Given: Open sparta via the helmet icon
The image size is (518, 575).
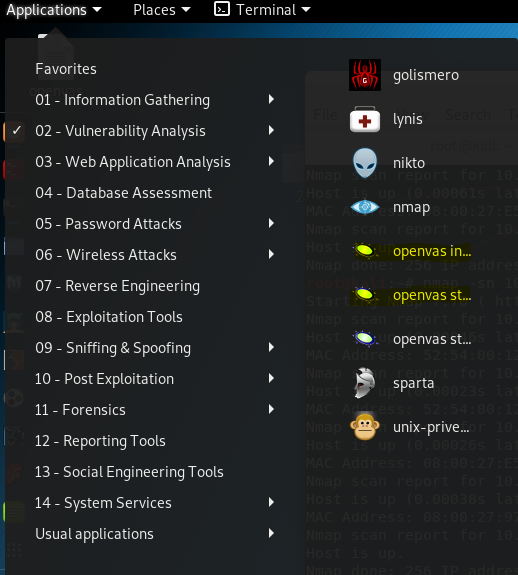Looking at the screenshot, I should pyautogui.click(x=365, y=383).
